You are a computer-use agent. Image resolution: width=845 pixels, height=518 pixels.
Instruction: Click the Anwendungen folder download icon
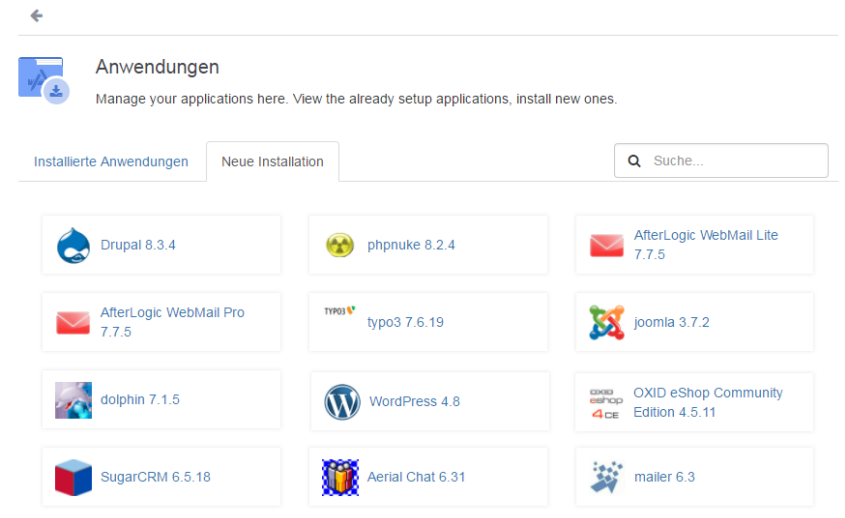[x=44, y=80]
